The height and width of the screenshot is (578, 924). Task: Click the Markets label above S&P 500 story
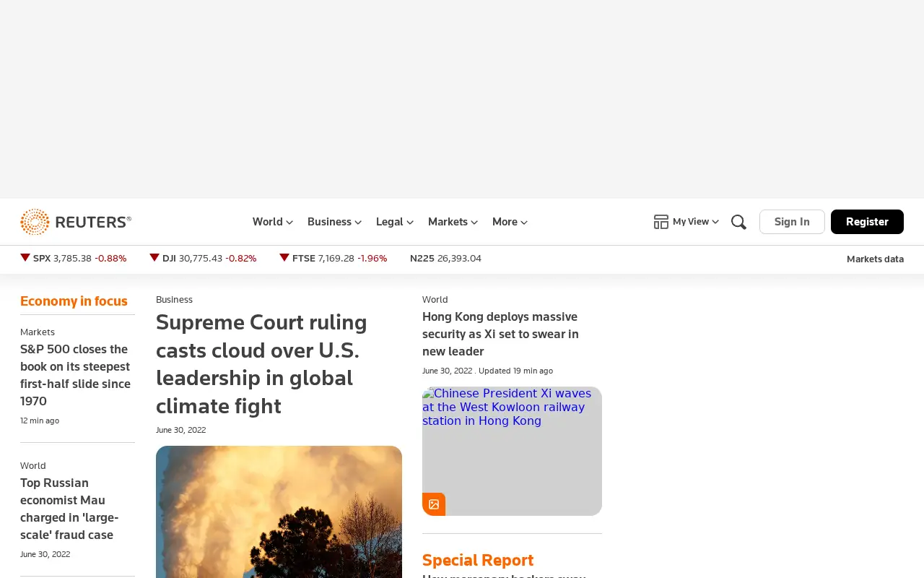[x=38, y=332]
